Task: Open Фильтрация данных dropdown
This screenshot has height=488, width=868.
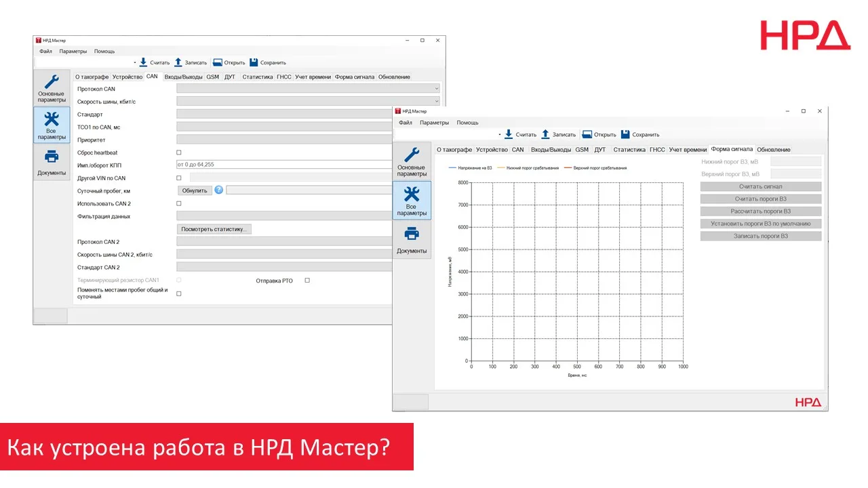Action: point(284,216)
